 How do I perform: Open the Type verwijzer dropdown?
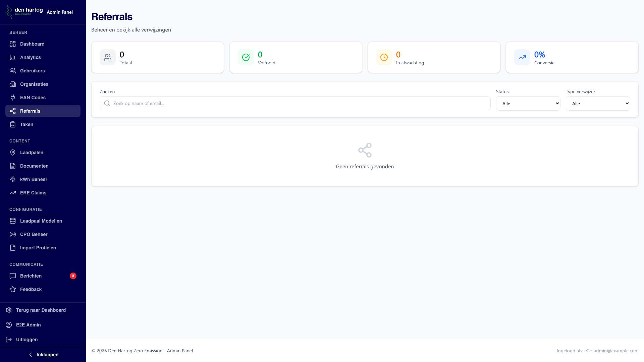coord(598,104)
